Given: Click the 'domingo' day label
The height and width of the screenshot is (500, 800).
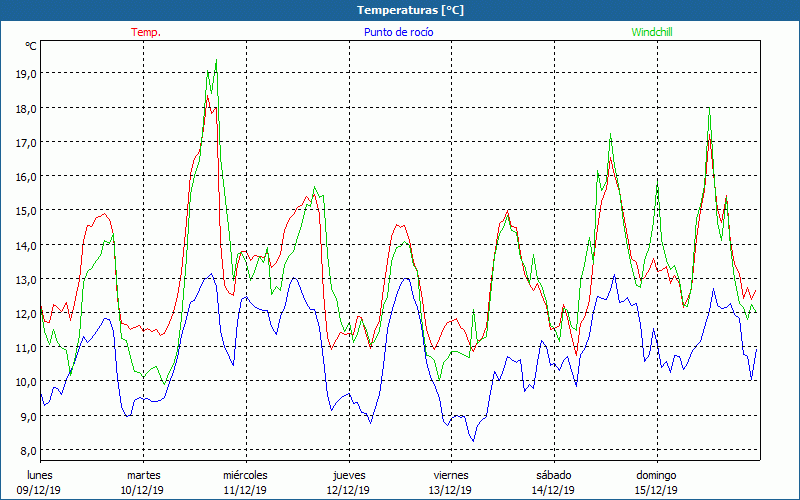Looking at the screenshot, I should (x=656, y=475).
